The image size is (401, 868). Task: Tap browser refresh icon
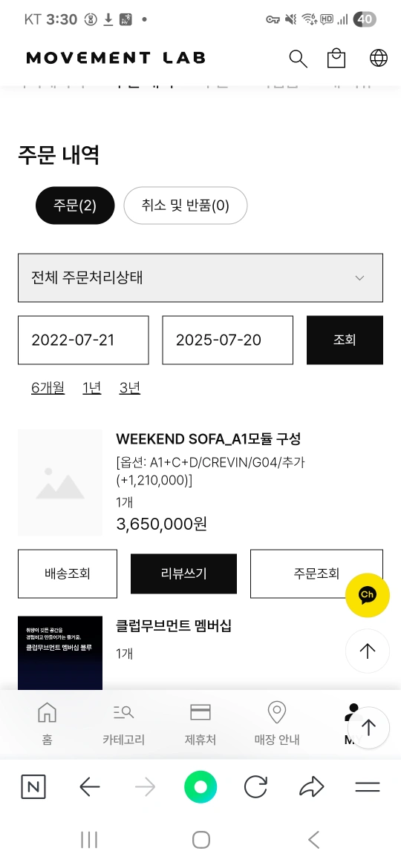(255, 786)
